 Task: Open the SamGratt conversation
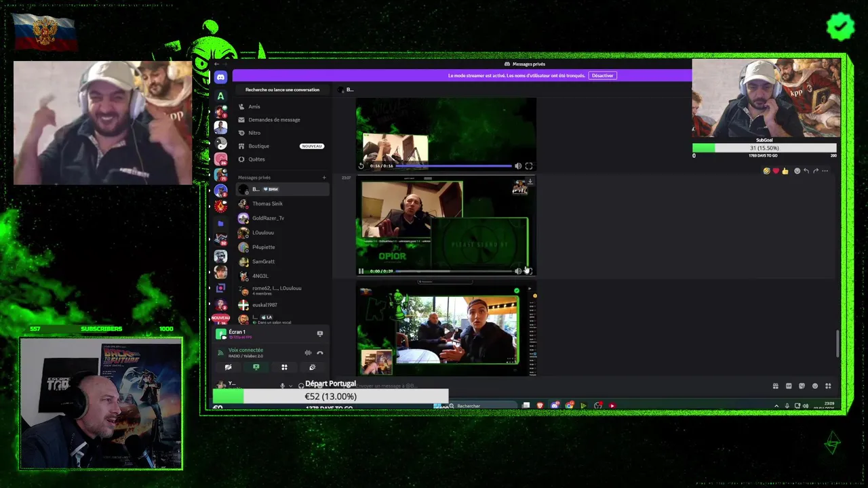pos(283,262)
